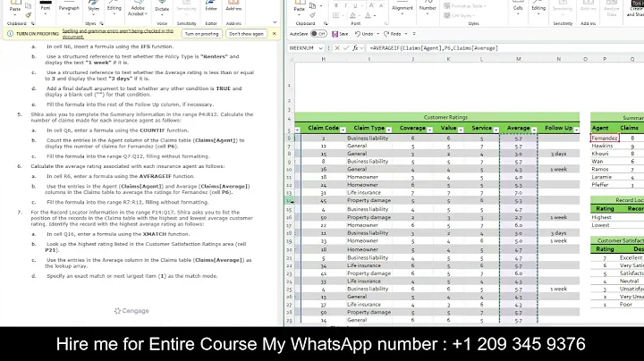Open Coverage column filter dropdown
The width and height of the screenshot is (644, 361).
[429, 130]
